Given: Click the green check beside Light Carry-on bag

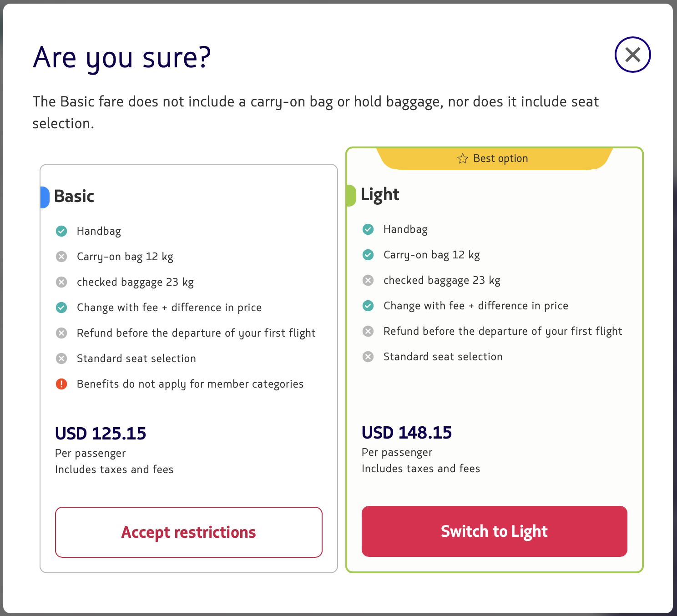Looking at the screenshot, I should (x=368, y=255).
